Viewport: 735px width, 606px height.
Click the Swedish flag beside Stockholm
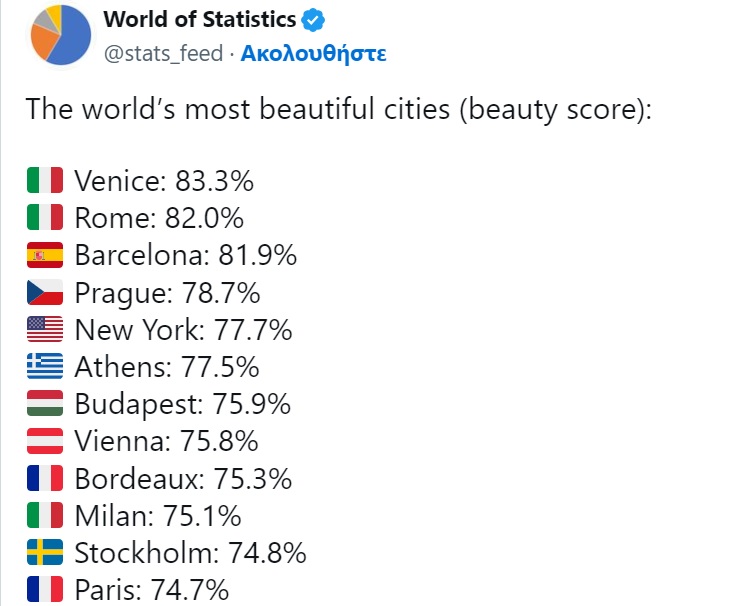tap(45, 553)
